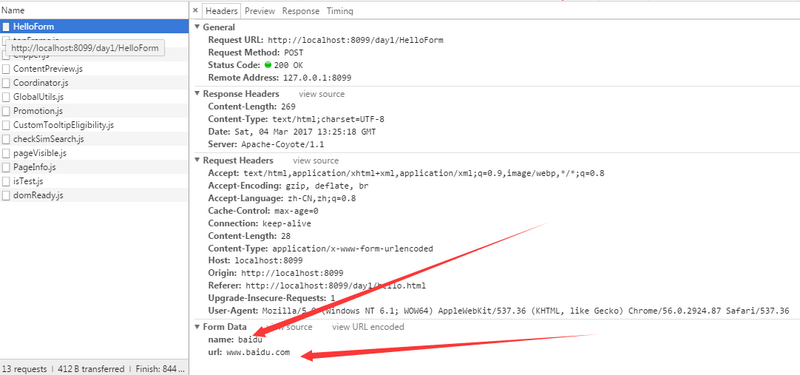Click the application/x-www-form-urlencoded value
Viewport: 800px width, 375px height.
coord(353,249)
